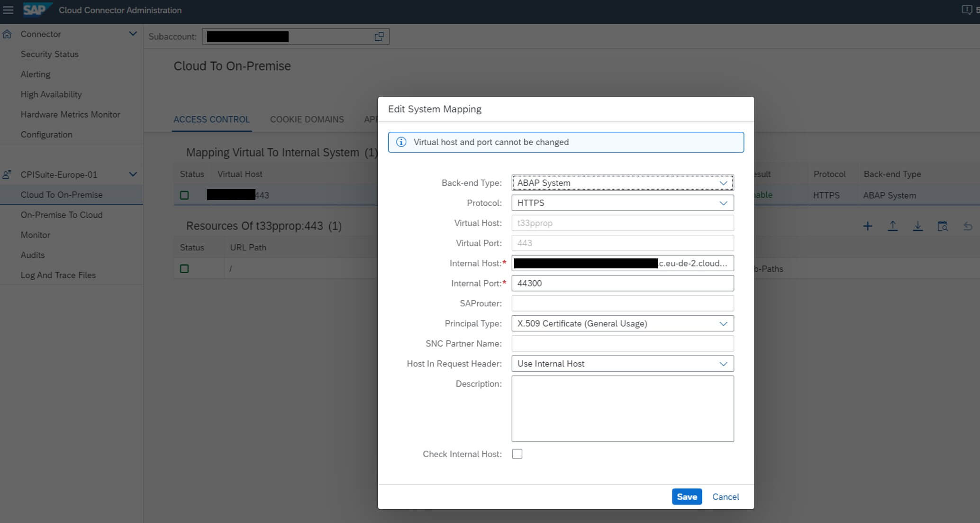
Task: Click the info icon in the virtual host banner
Action: coord(400,142)
